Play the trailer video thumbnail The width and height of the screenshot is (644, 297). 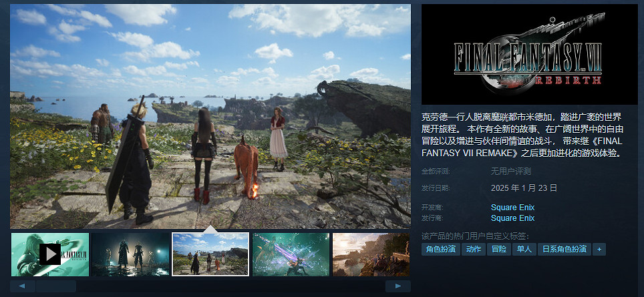pos(50,254)
